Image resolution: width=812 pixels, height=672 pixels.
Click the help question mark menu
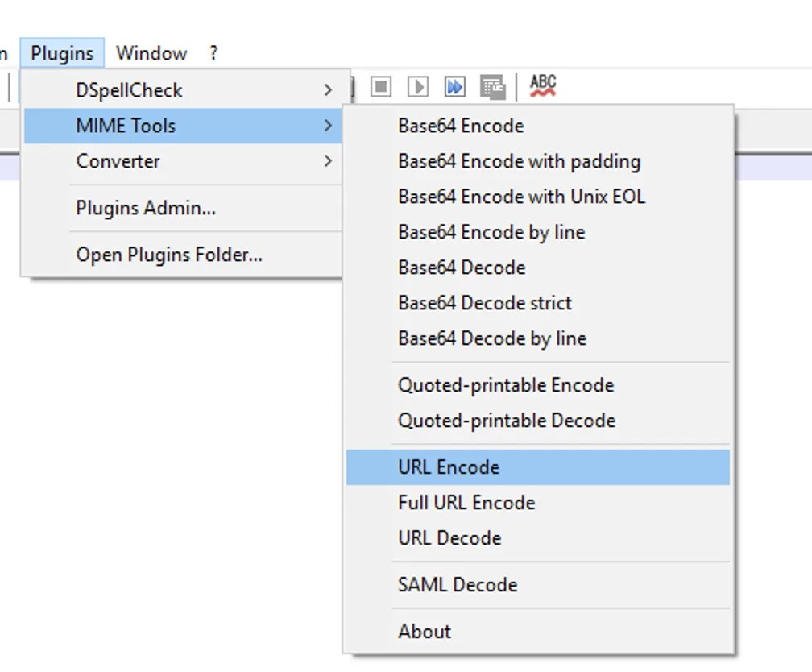point(212,52)
